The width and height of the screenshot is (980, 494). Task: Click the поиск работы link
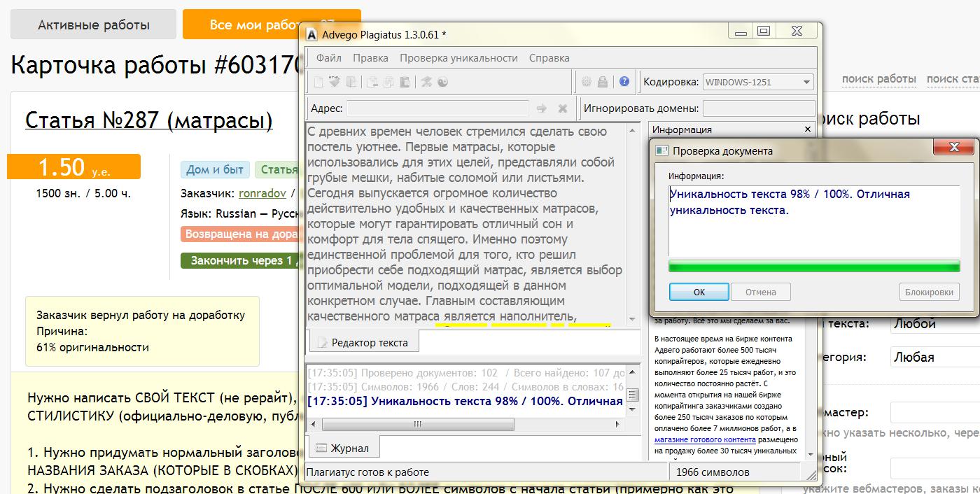click(878, 79)
